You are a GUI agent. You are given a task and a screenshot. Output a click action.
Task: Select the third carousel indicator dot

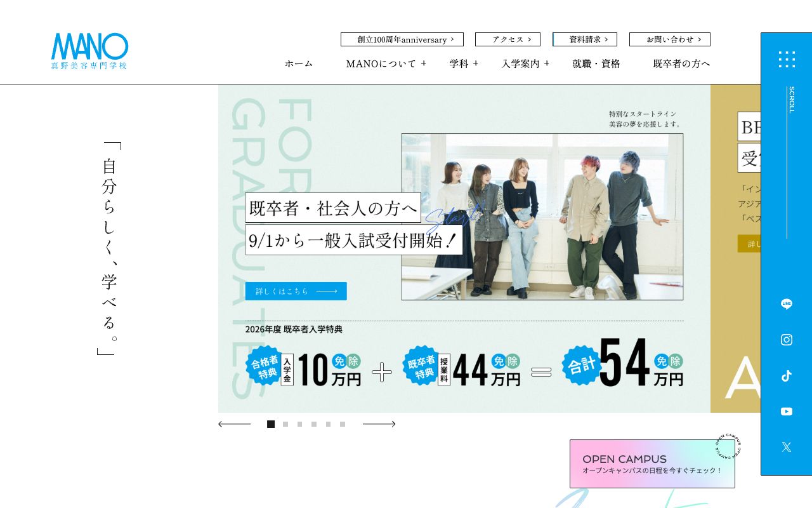pyautogui.click(x=299, y=424)
